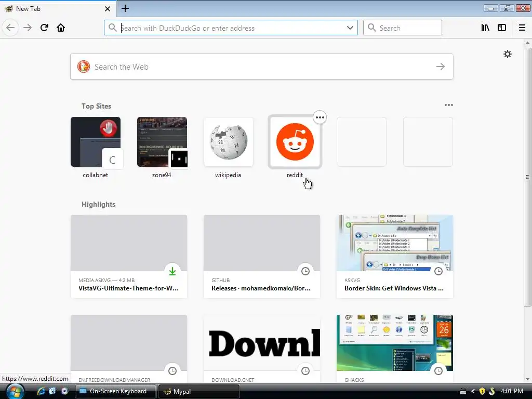Open the wikipedia top site tile
532x399 pixels.
pyautogui.click(x=229, y=142)
